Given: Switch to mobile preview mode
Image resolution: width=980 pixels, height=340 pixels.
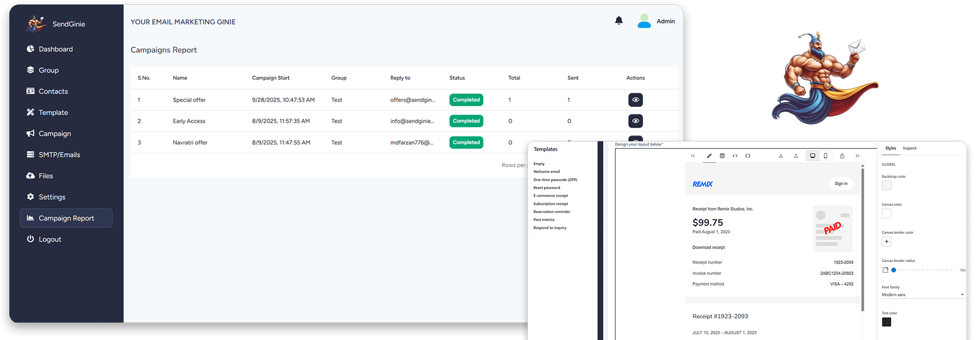Looking at the screenshot, I should coord(825,156).
